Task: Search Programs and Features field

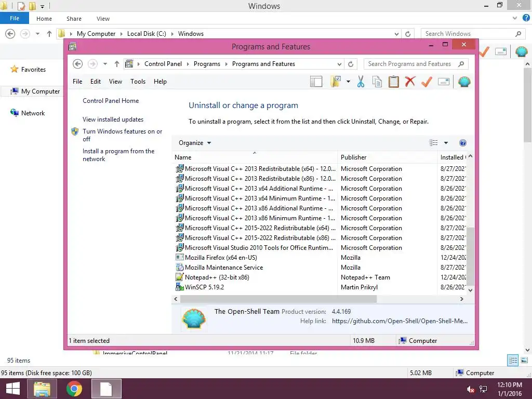Action: click(416, 64)
